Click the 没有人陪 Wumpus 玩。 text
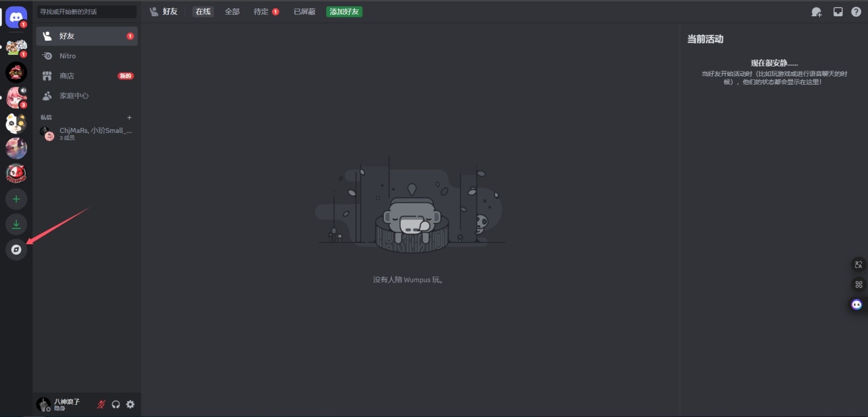 [x=408, y=279]
